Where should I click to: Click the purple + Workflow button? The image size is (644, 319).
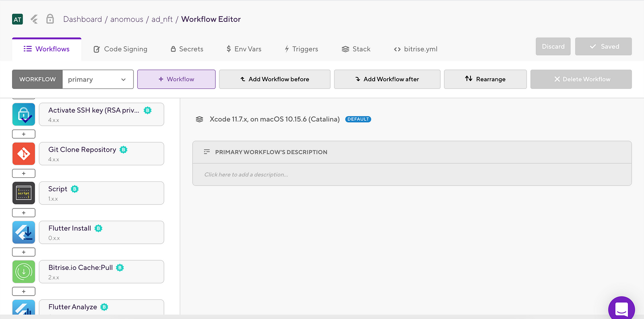[x=176, y=79]
